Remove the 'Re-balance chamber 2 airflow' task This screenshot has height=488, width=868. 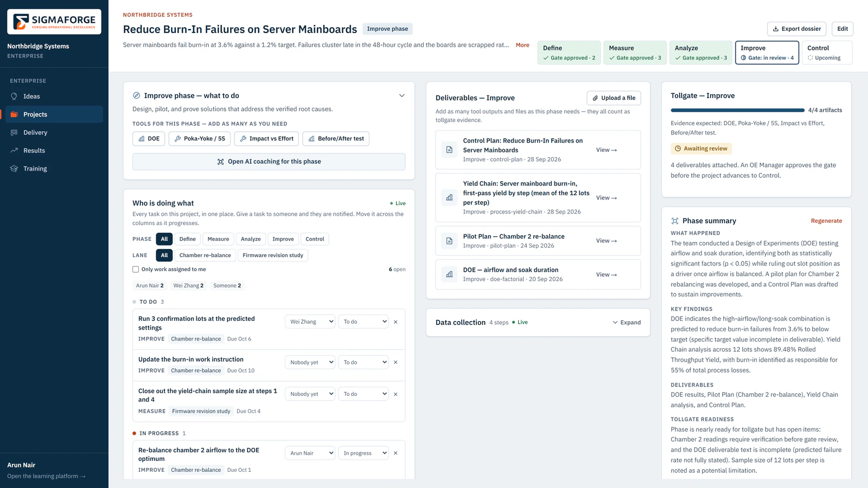pos(395,453)
